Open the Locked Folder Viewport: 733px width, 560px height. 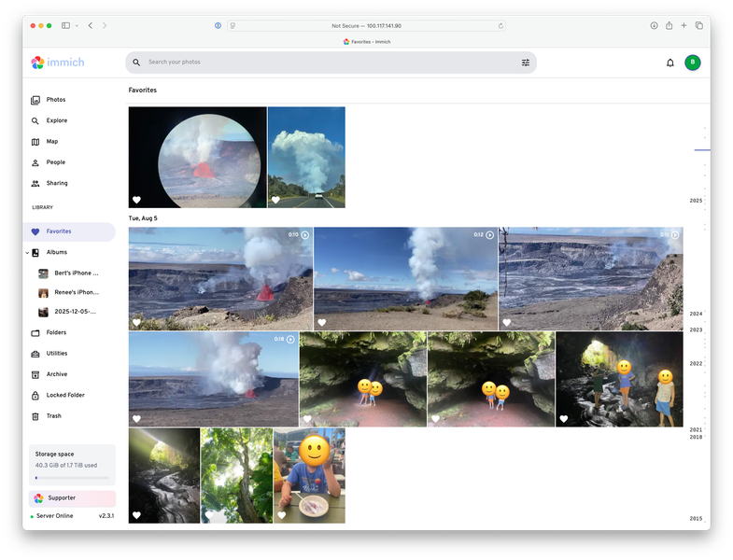[64, 396]
